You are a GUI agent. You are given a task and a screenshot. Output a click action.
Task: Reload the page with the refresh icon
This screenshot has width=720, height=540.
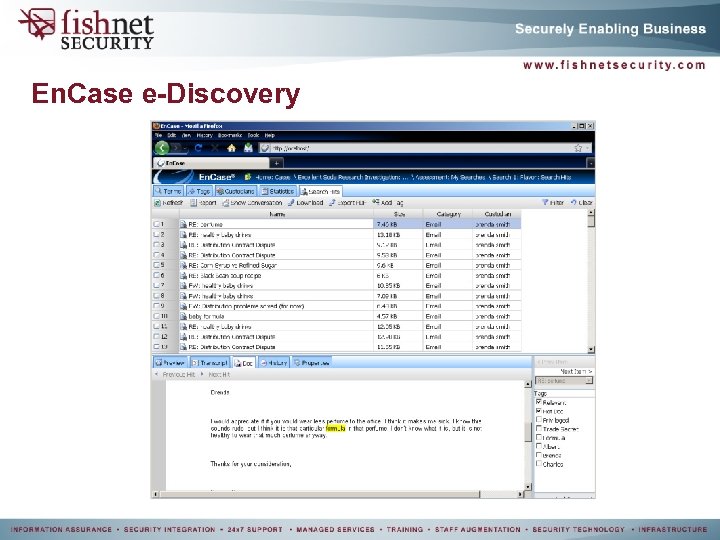[198, 148]
